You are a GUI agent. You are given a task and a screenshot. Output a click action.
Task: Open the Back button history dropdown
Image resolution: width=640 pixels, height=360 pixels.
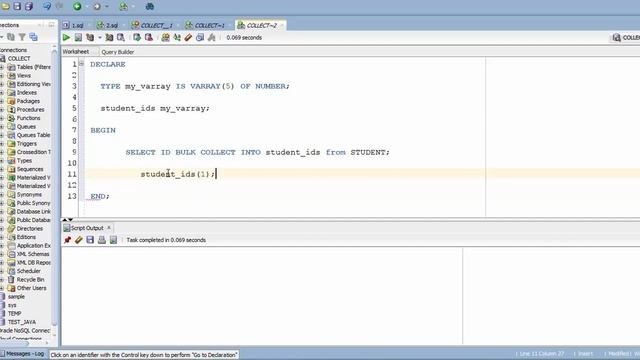pos(87,7)
